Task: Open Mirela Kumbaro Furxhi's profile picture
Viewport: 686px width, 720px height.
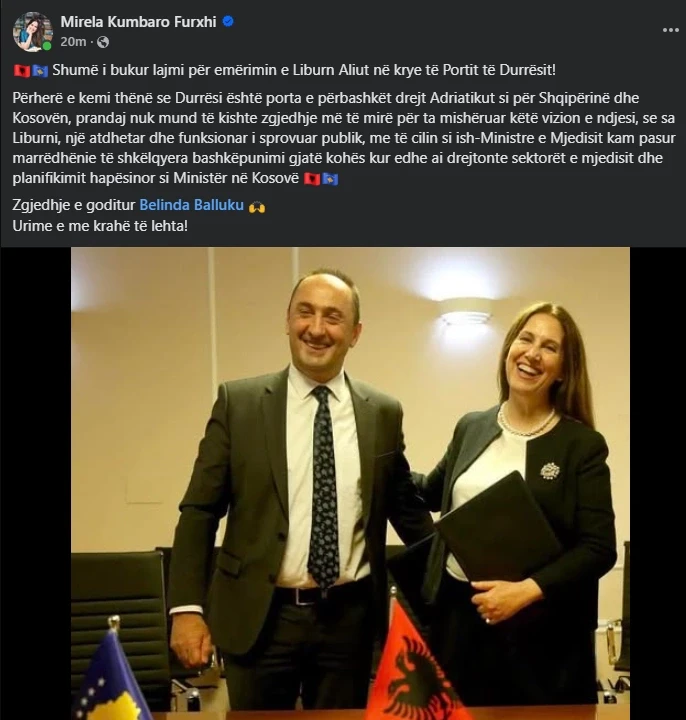Action: [33, 32]
